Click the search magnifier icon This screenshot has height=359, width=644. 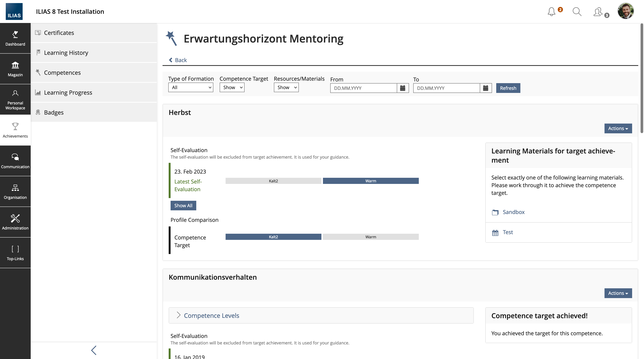click(x=577, y=11)
